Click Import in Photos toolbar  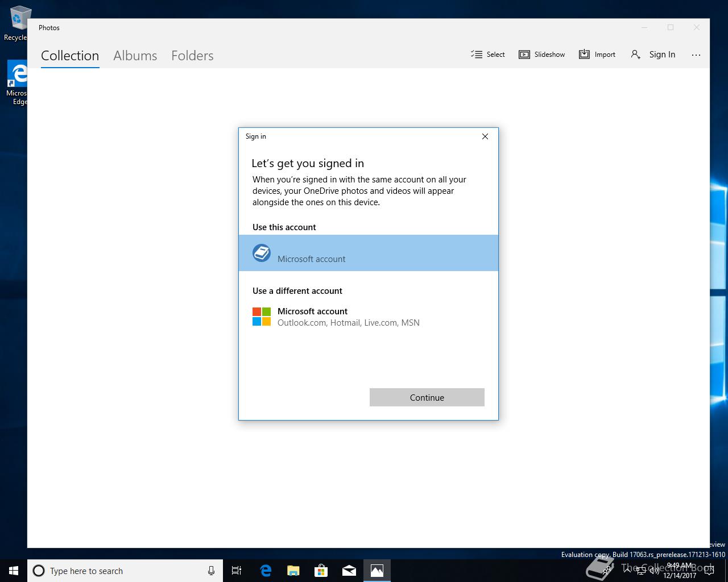click(x=597, y=55)
